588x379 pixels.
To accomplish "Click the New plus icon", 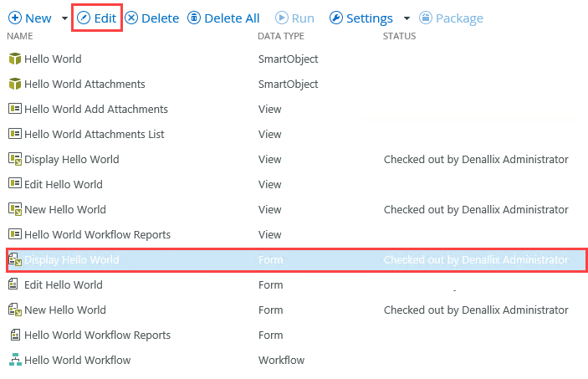I will point(14,18).
